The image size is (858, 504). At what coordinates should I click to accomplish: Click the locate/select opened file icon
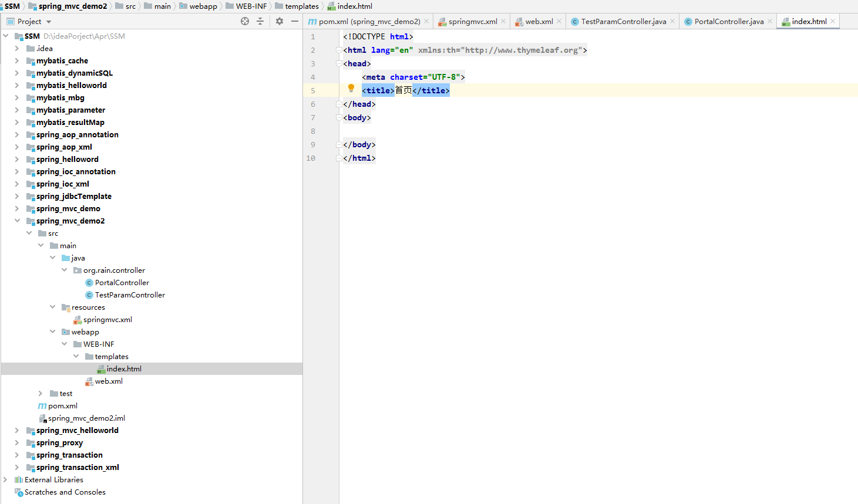[x=245, y=21]
